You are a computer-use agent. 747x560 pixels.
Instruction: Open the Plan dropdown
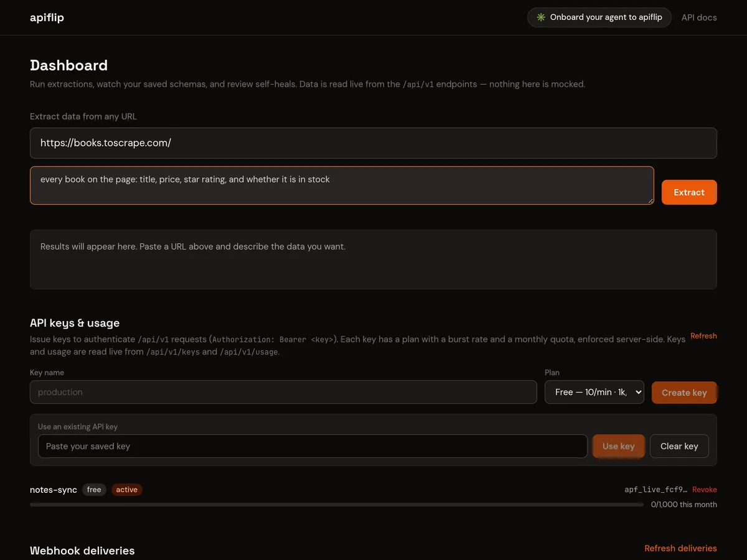[594, 392]
